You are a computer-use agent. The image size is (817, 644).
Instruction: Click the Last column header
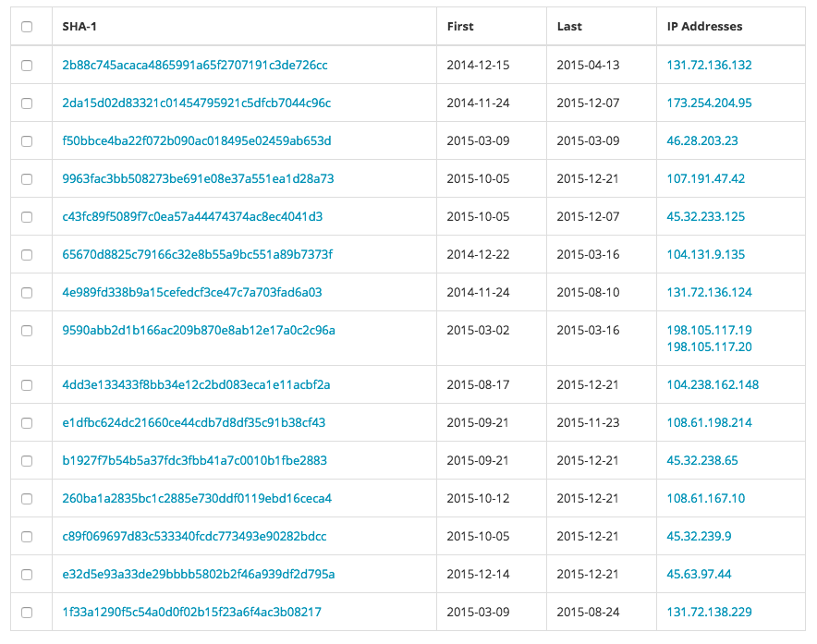(x=569, y=27)
